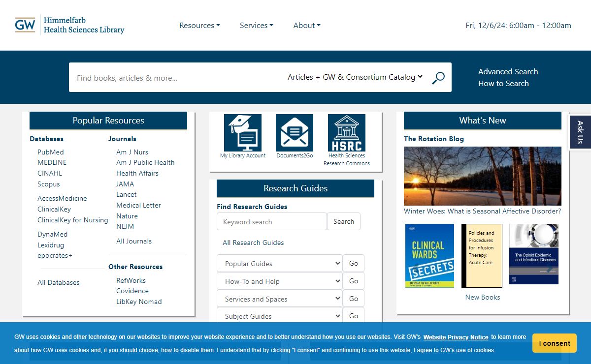This screenshot has height=364, width=591.
Task: Click the magnifying glass search icon
Action: 438,78
